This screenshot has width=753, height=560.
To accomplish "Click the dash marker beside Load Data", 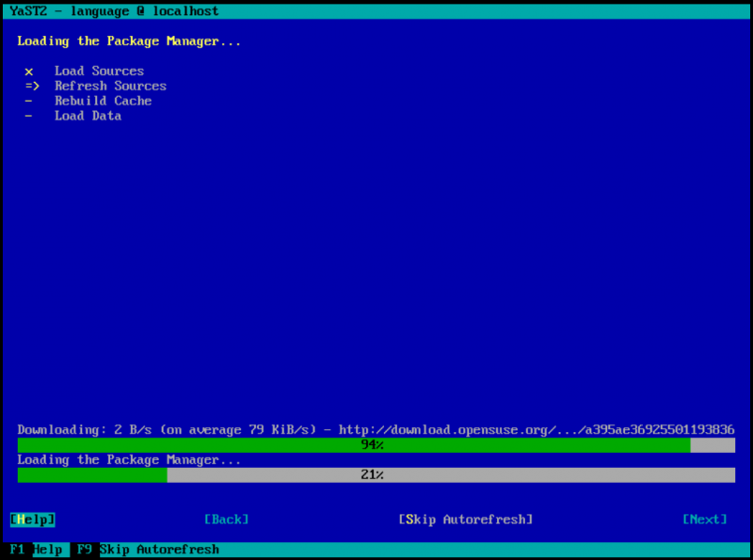I will point(28,117).
